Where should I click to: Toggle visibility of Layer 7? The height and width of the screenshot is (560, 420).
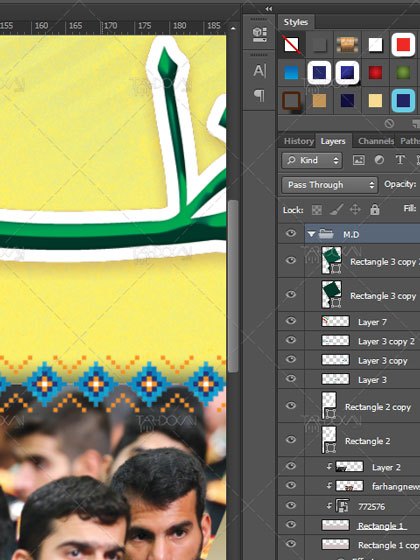pyautogui.click(x=291, y=321)
